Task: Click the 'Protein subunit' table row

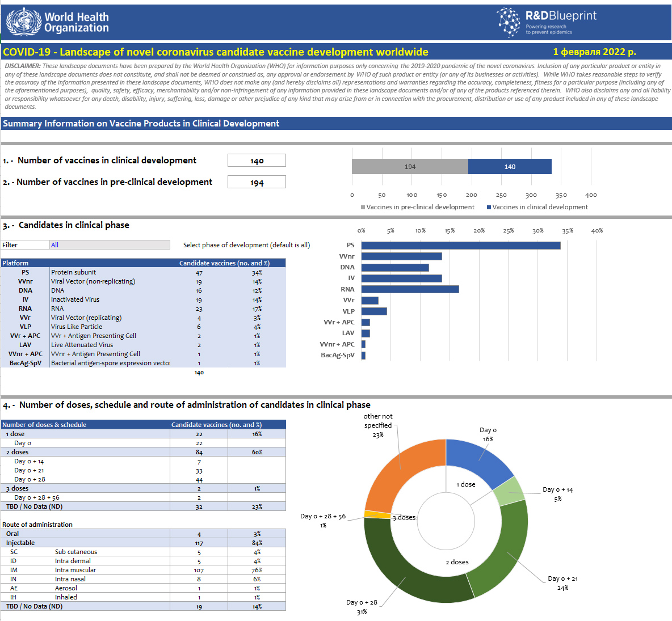Action: tap(74, 272)
